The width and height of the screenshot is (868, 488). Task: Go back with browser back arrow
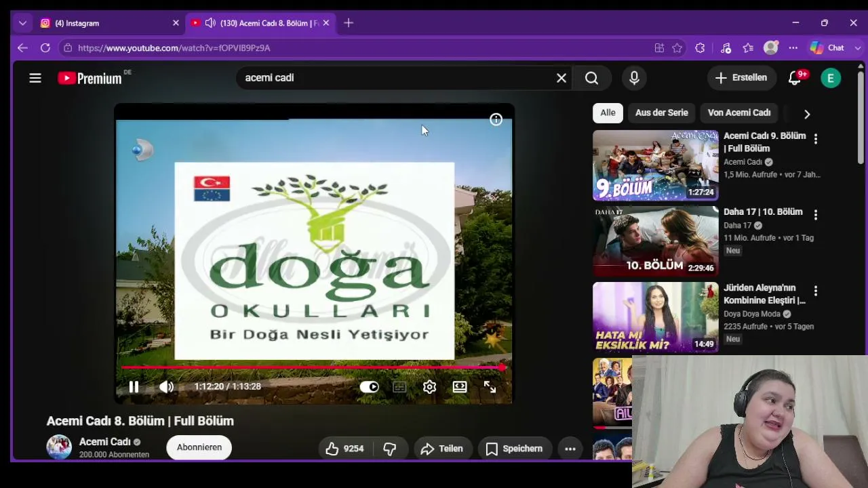pyautogui.click(x=22, y=48)
